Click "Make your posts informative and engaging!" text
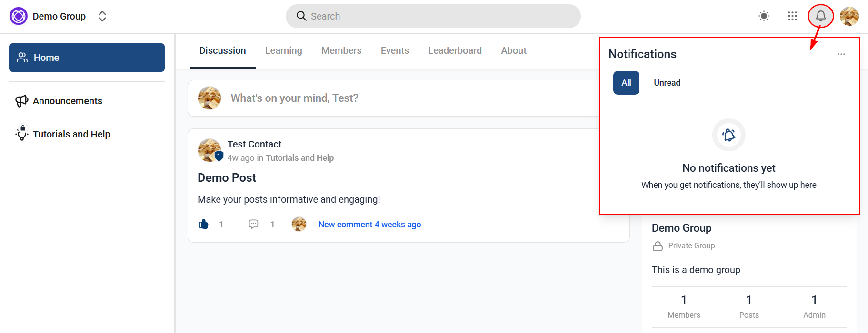 [x=289, y=199]
